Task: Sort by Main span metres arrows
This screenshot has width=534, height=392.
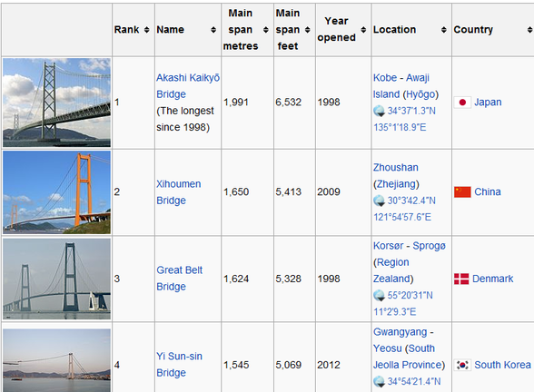Action: pyautogui.click(x=265, y=30)
